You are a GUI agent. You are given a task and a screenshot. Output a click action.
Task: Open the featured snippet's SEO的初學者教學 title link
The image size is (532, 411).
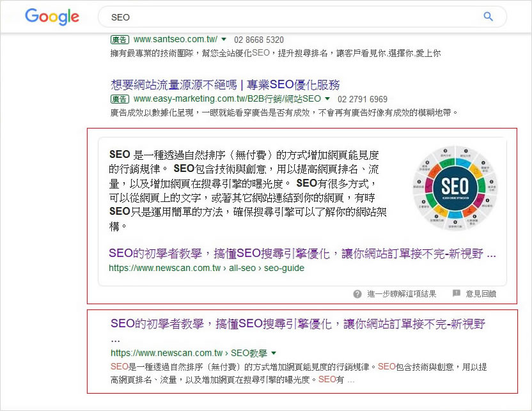tap(302, 254)
